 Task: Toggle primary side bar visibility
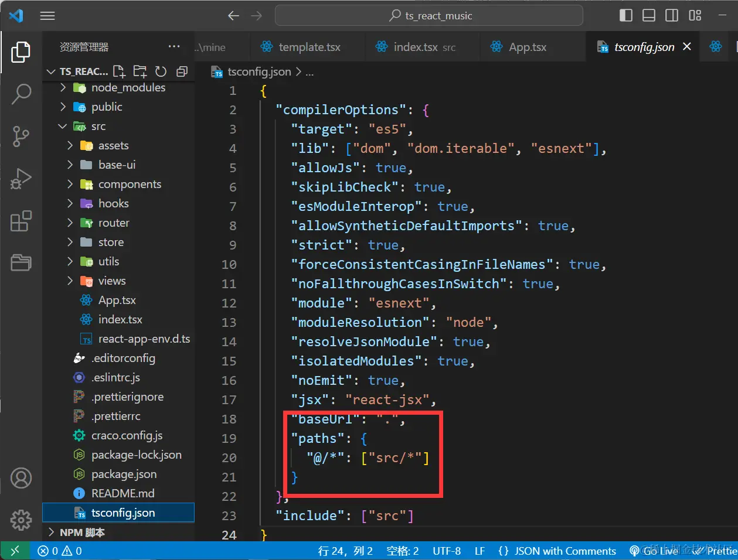pos(626,16)
